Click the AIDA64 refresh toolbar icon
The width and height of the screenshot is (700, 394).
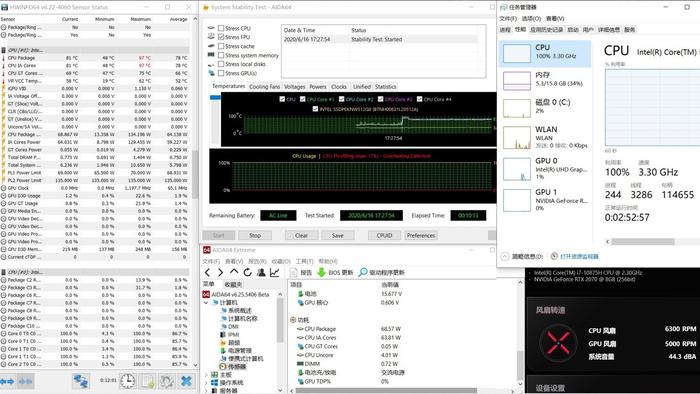pyautogui.click(x=248, y=272)
